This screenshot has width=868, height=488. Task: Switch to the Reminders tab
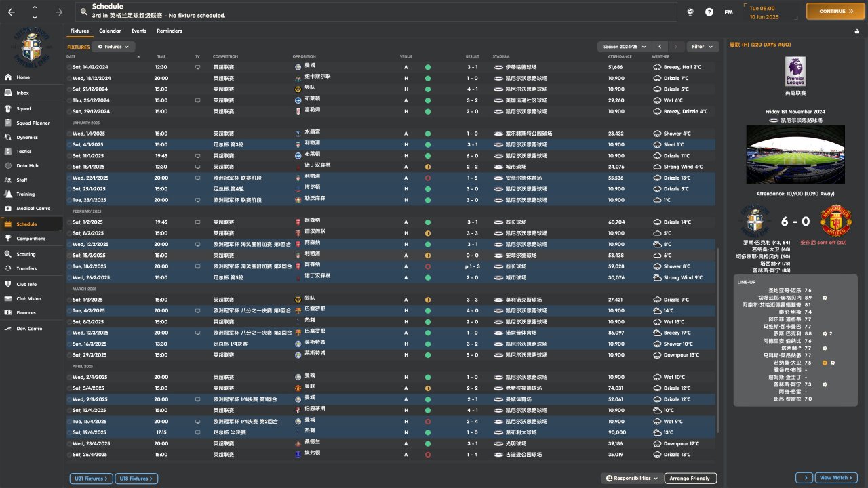click(169, 31)
